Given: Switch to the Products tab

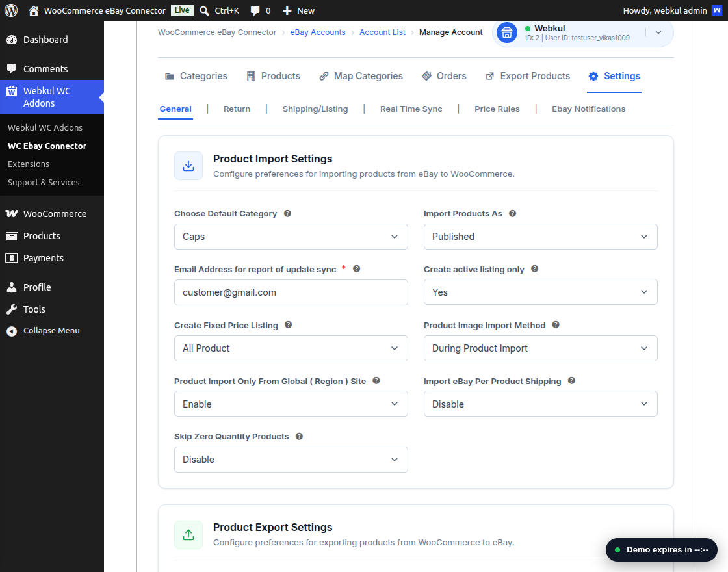Looking at the screenshot, I should pyautogui.click(x=274, y=76).
